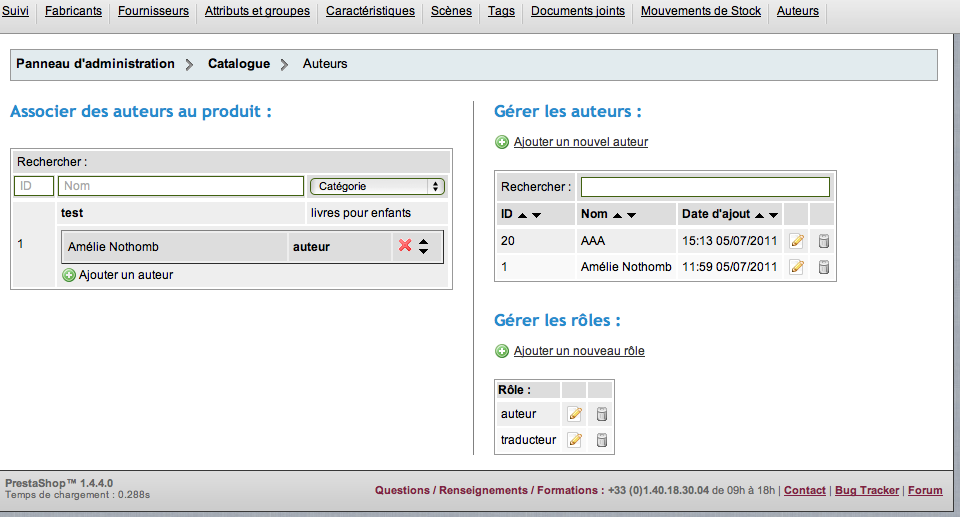Edit author AAA with the pencil icon
Image resolution: width=960 pixels, height=517 pixels.
(x=797, y=241)
